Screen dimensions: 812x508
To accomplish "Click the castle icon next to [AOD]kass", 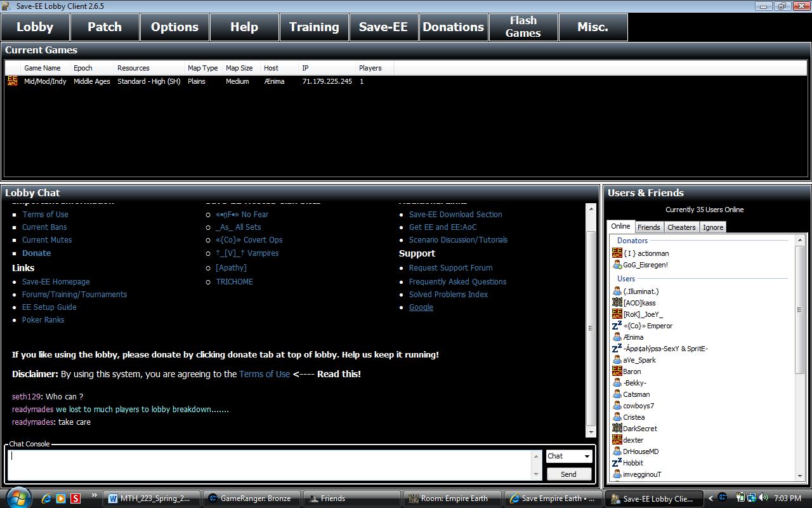I will pos(617,303).
